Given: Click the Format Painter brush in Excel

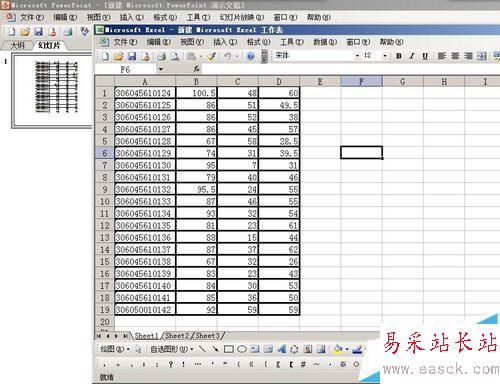Looking at the screenshot, I should pyautogui.click(x=212, y=56).
